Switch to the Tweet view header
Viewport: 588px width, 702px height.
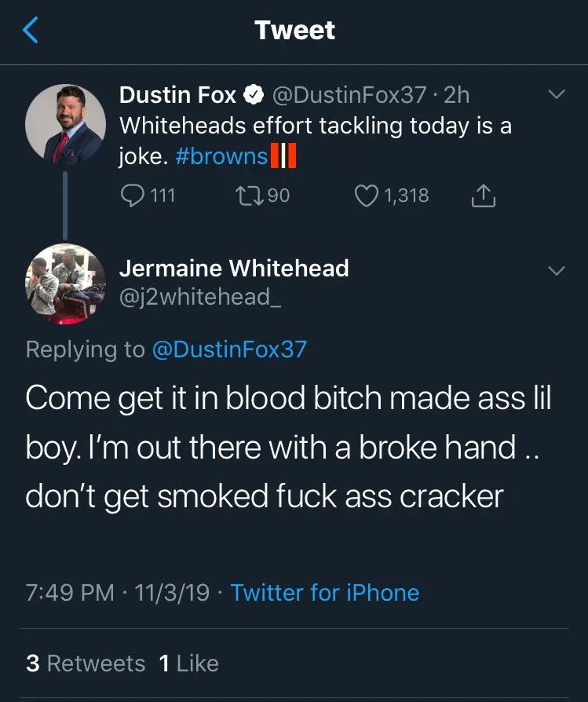click(294, 31)
